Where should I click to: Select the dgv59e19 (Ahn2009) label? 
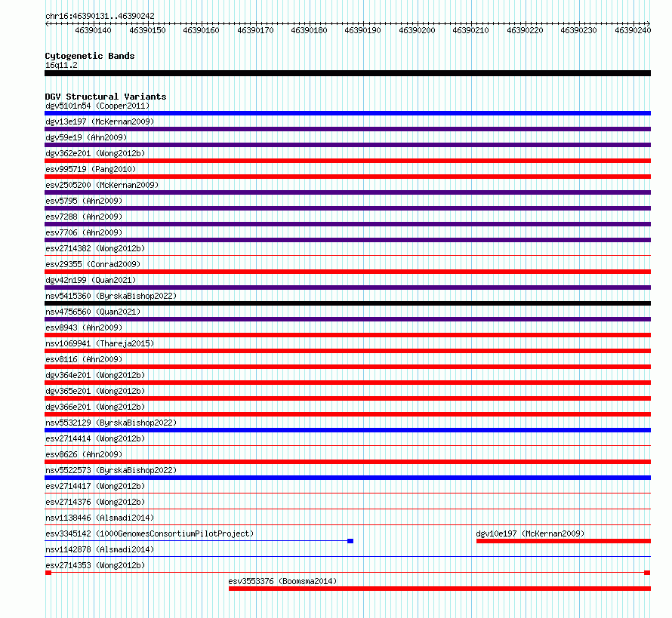pos(86,137)
